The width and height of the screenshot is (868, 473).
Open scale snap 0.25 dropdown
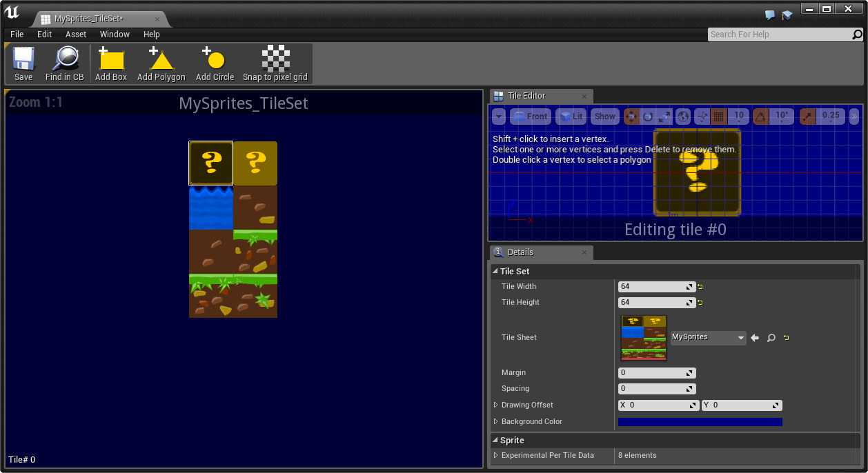831,117
